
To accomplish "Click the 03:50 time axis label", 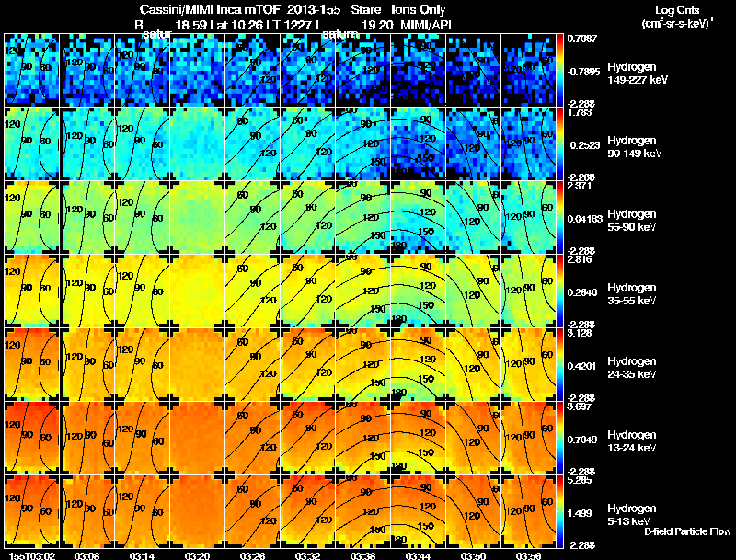I will pyautogui.click(x=473, y=555).
